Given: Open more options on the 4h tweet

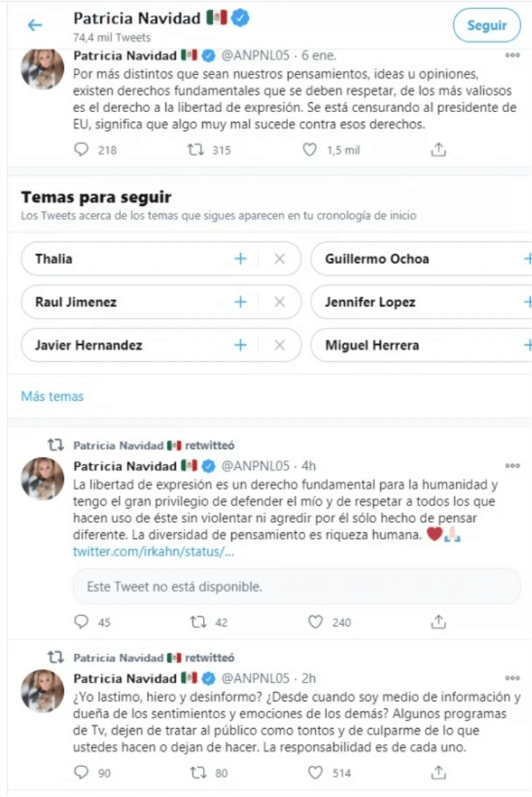Looking at the screenshot, I should (x=512, y=465).
